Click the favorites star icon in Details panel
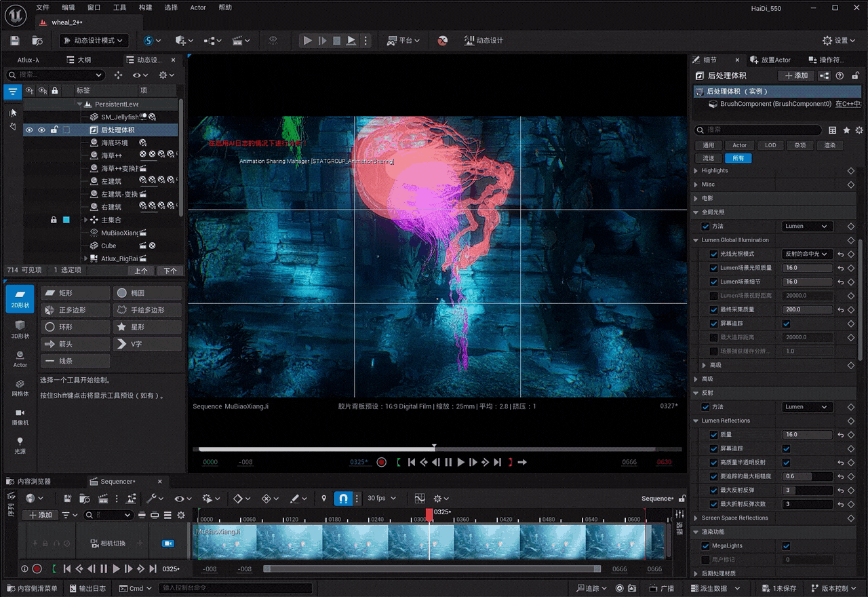Screen dimensions: 868x597 [846, 130]
